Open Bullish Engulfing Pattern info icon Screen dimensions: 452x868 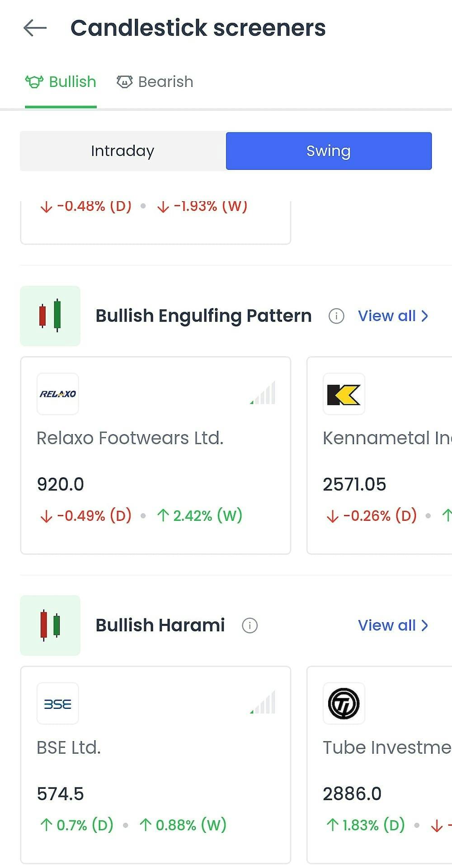point(336,316)
